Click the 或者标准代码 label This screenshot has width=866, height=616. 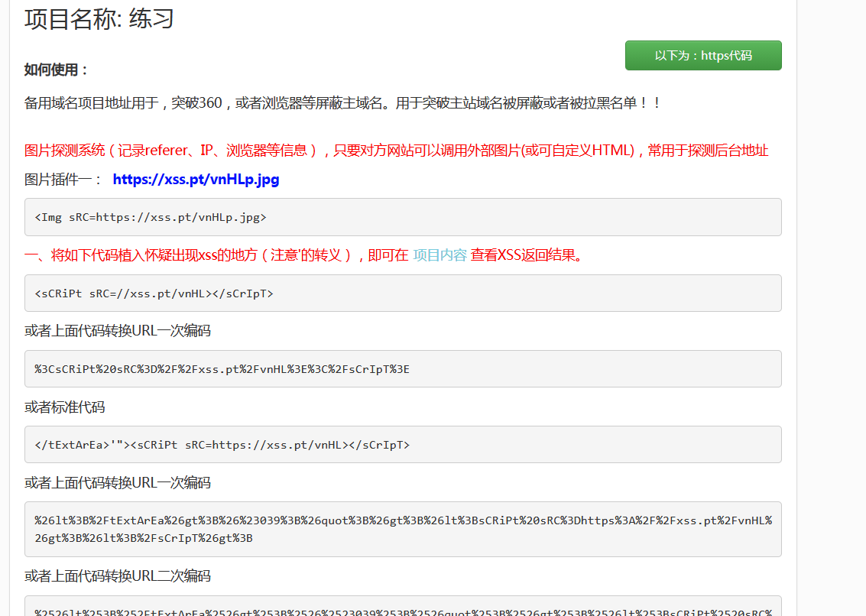65,407
